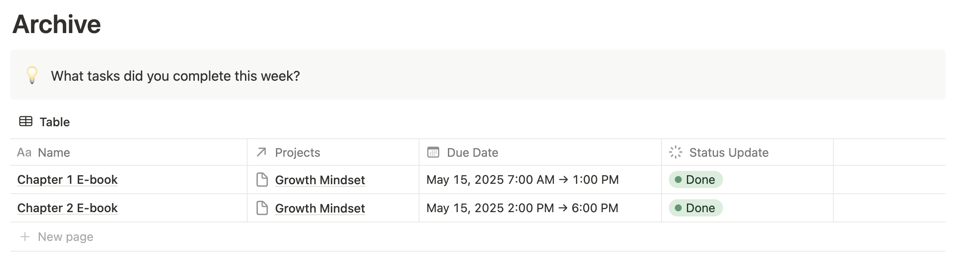The image size is (980, 280).
Task: Click the Table view icon
Action: pos(26,122)
